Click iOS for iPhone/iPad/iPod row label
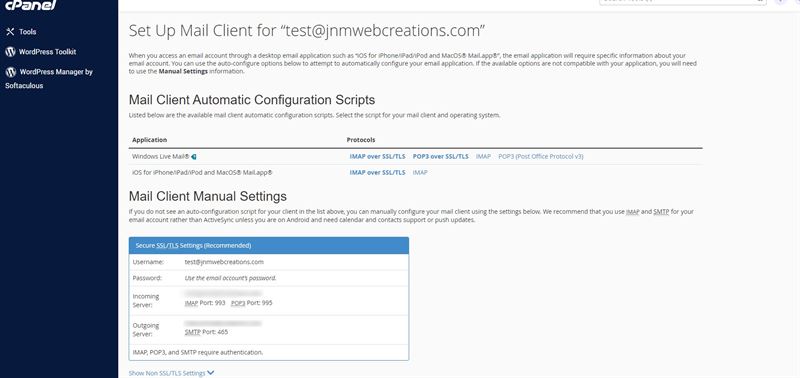Screen dimensions: 800x378 (202, 172)
